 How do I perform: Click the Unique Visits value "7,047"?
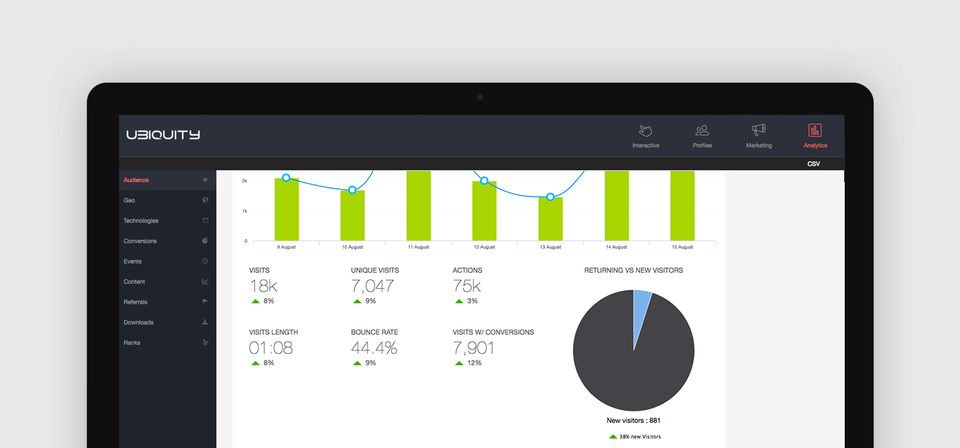pyautogui.click(x=372, y=286)
